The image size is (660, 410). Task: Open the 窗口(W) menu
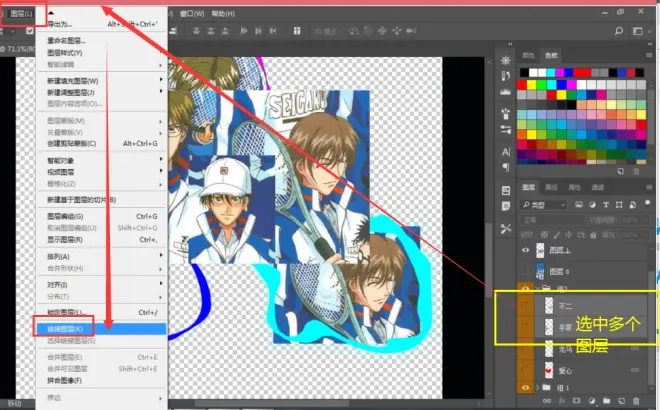pos(192,14)
